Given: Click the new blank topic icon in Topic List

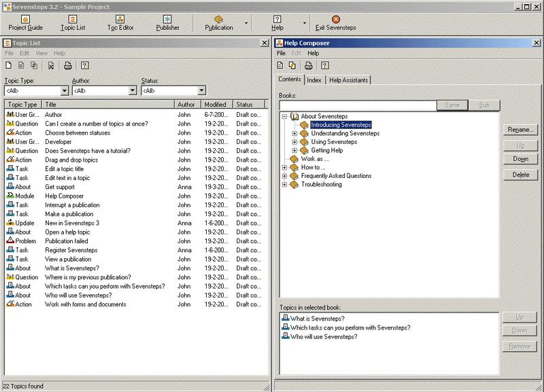Looking at the screenshot, I should point(9,65).
